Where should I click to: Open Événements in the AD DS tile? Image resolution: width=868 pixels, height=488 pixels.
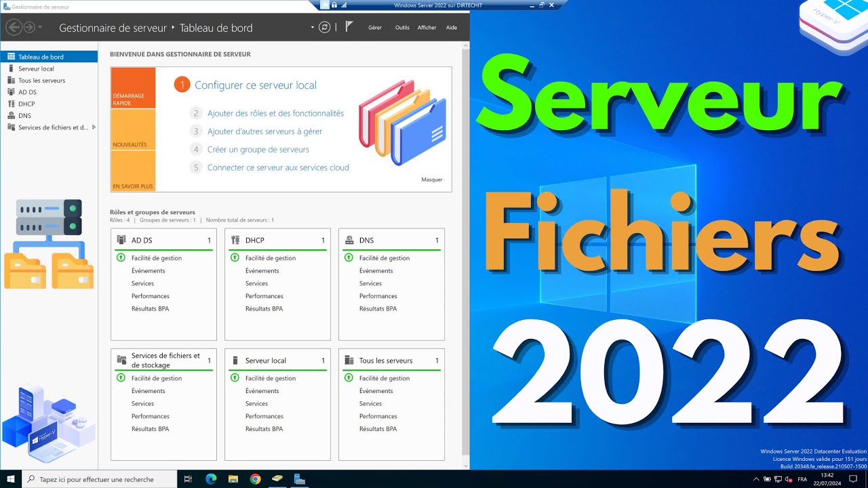tap(149, 271)
